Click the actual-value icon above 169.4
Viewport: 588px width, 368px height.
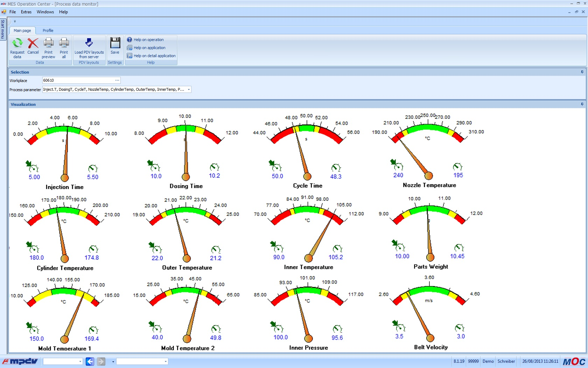point(93,330)
